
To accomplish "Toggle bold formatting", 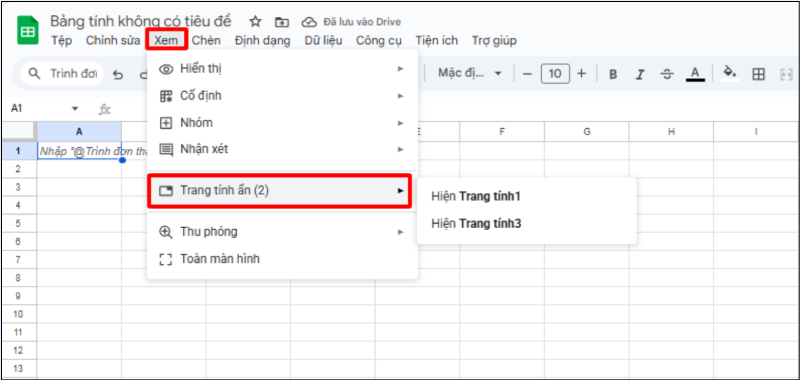I will 613,74.
